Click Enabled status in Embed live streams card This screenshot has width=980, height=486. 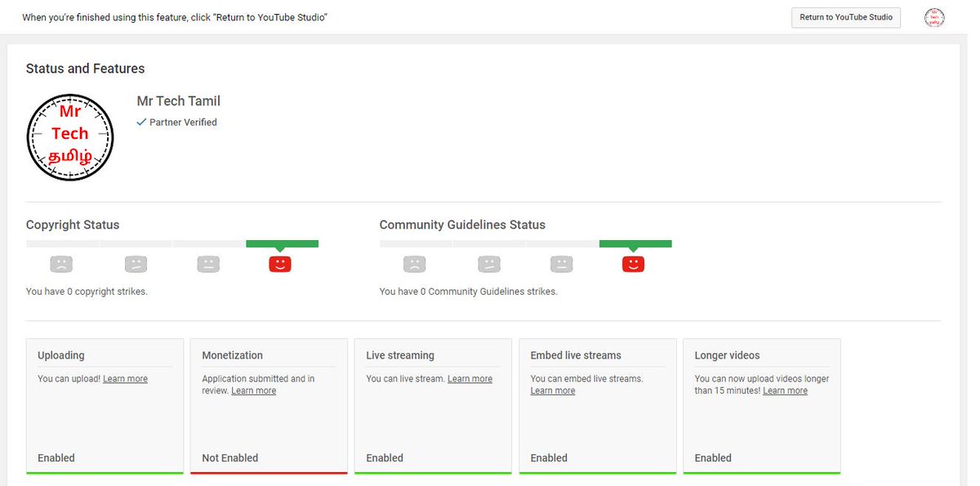[x=549, y=458]
